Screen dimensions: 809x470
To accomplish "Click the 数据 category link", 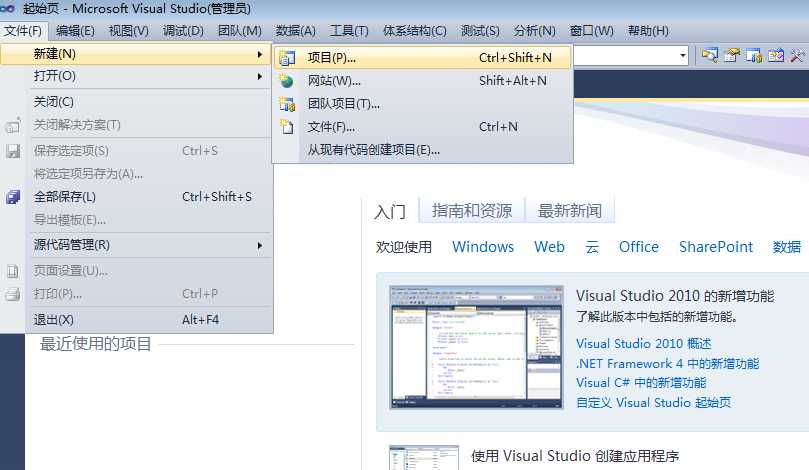I will 787,247.
